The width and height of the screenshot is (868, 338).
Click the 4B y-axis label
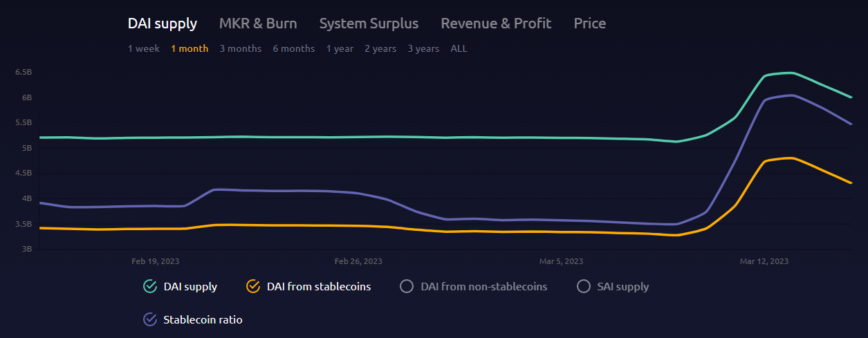click(27, 198)
